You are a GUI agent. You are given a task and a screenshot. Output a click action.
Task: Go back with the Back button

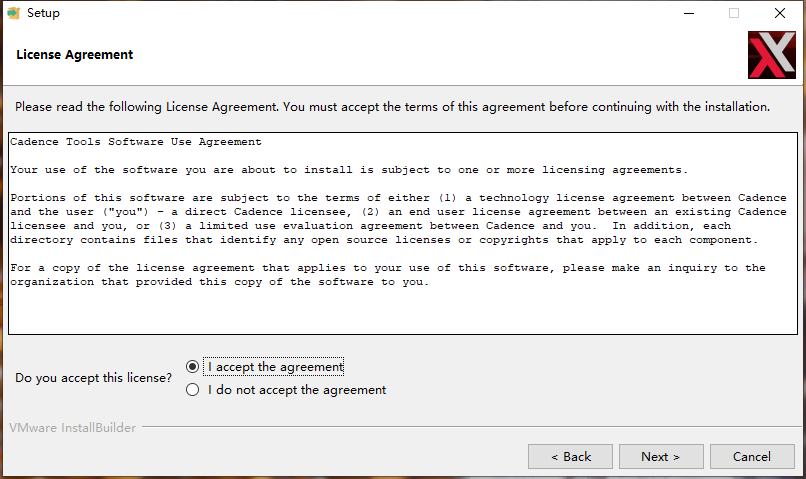[x=571, y=456]
